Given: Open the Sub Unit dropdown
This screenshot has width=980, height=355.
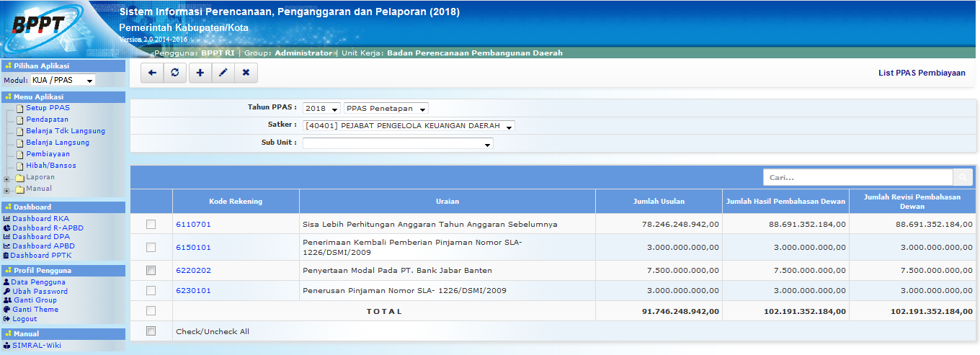Looking at the screenshot, I should pos(398,143).
